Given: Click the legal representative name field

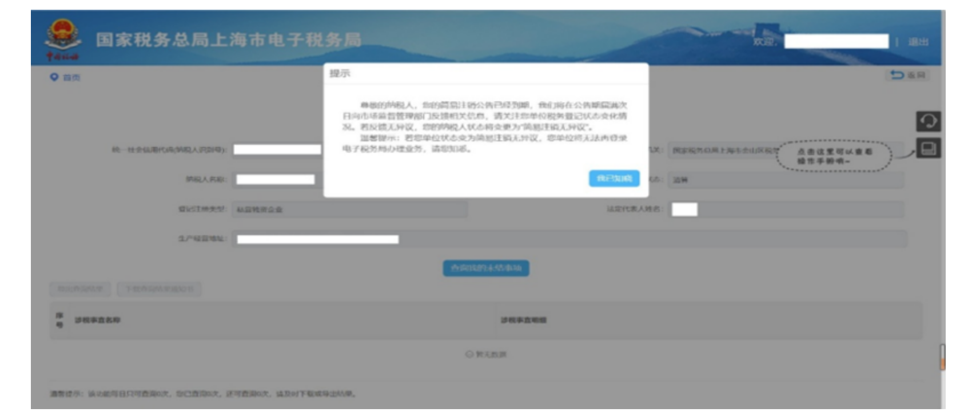Looking at the screenshot, I should coord(786,209).
